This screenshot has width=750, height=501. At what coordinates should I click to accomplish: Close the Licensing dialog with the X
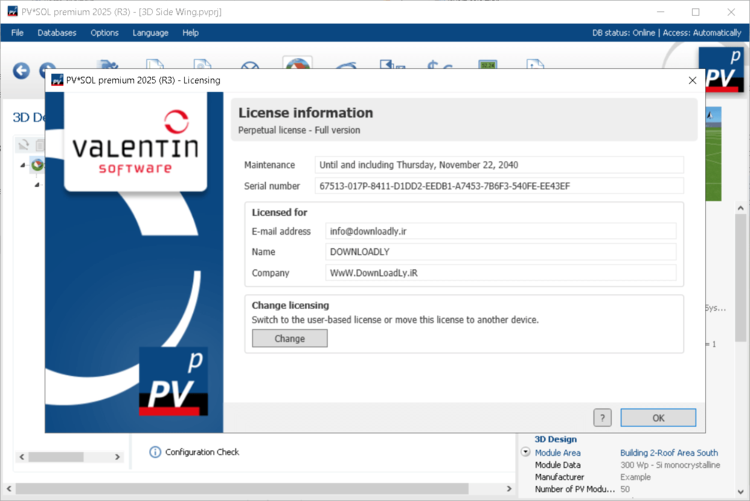[692, 80]
